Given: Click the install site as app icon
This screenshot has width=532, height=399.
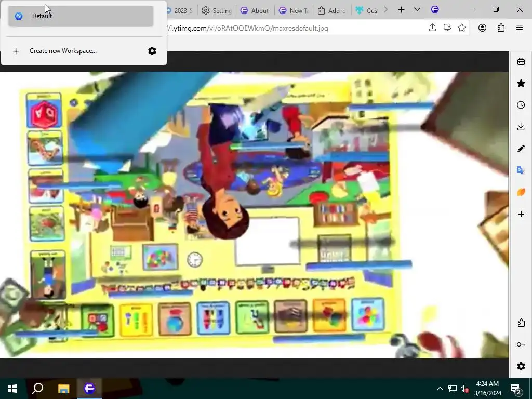Looking at the screenshot, I should click(447, 28).
